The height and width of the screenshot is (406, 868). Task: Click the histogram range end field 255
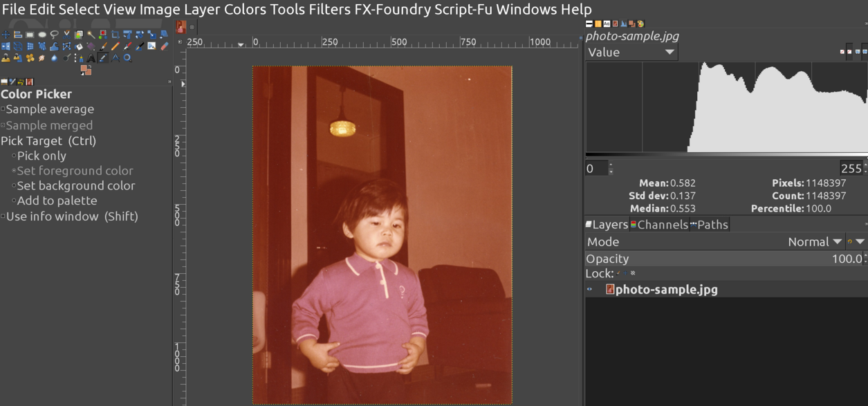pos(851,168)
